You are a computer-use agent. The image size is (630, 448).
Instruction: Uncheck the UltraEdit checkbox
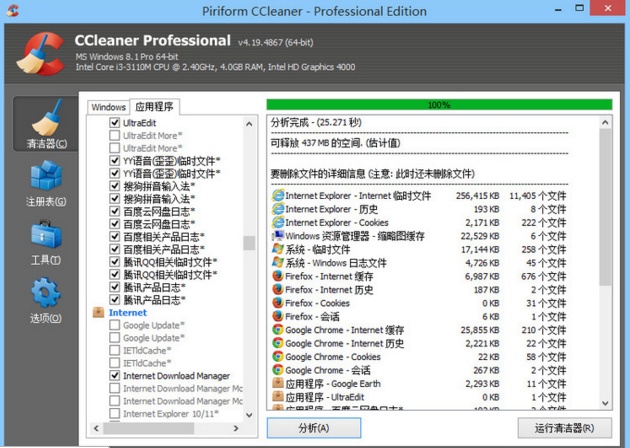115,122
